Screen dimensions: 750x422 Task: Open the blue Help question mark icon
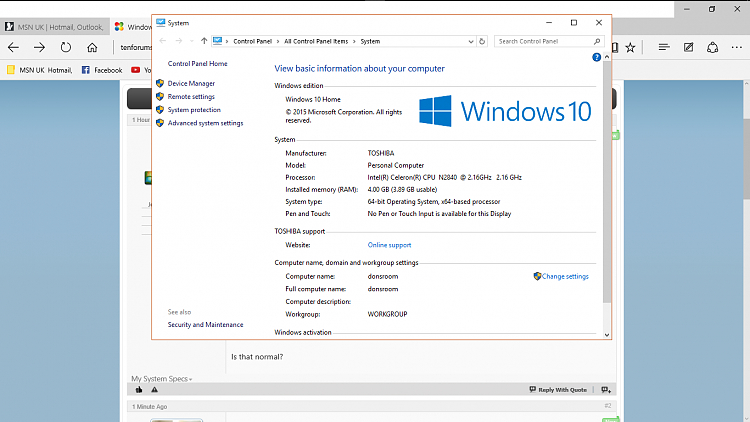pos(596,57)
